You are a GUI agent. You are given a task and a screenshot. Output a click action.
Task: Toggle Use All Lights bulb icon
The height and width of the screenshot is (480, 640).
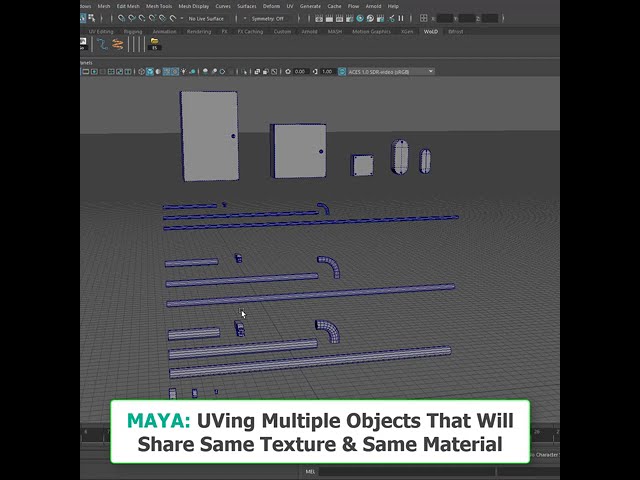(x=184, y=71)
